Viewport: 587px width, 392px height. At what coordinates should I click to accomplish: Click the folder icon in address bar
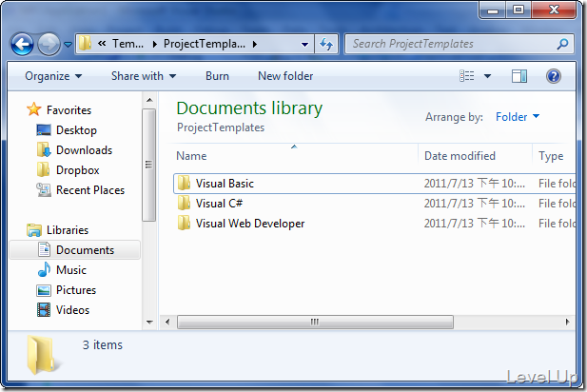point(85,44)
